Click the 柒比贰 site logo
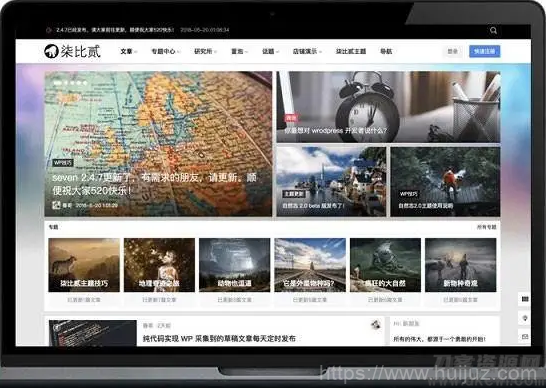 tap(72, 51)
